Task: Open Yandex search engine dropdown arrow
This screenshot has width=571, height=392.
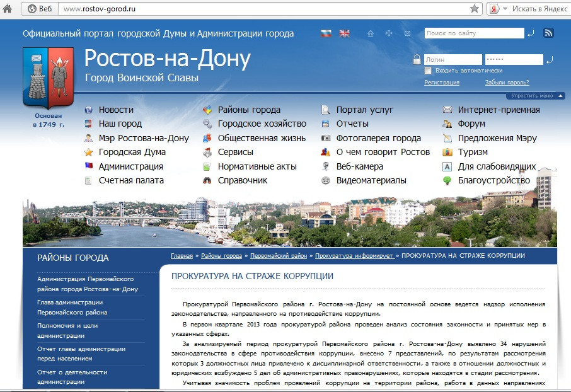Action: tap(505, 9)
